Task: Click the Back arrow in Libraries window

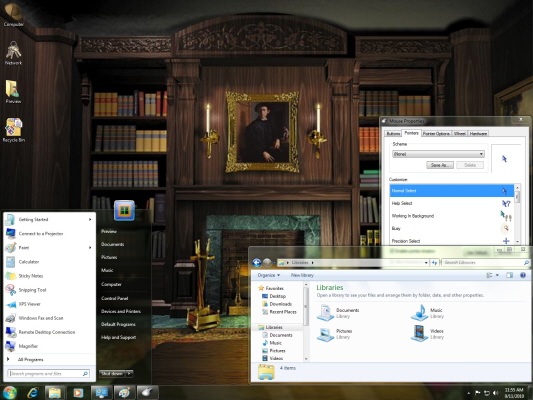Action: [257, 262]
